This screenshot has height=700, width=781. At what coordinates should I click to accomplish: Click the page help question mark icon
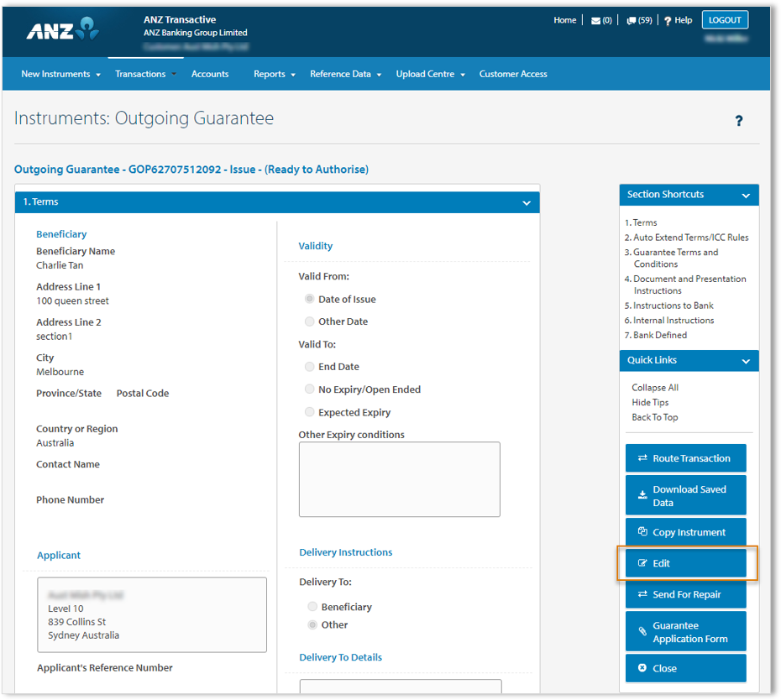[738, 121]
